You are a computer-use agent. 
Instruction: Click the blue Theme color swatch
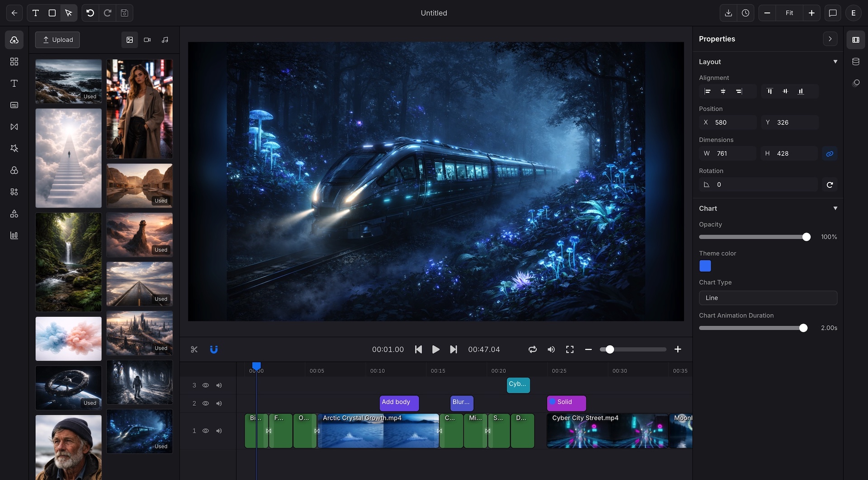coord(705,266)
